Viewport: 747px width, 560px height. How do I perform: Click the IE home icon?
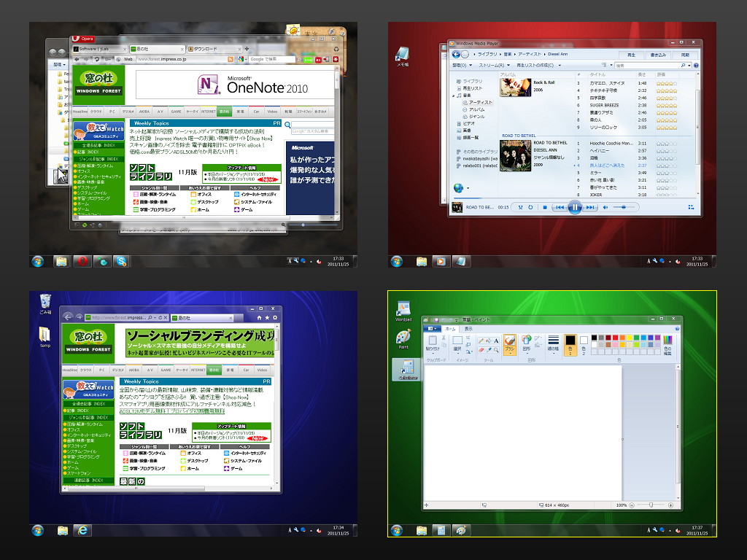tap(259, 318)
